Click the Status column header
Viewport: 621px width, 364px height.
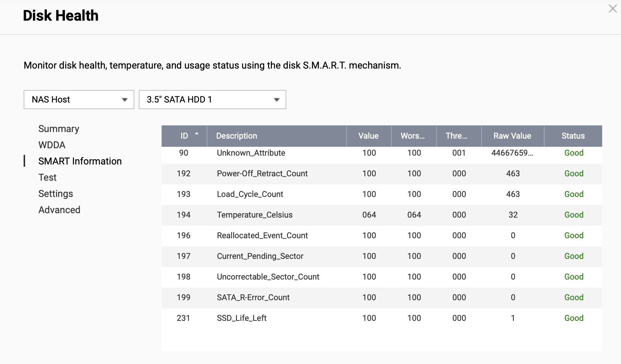coord(573,136)
